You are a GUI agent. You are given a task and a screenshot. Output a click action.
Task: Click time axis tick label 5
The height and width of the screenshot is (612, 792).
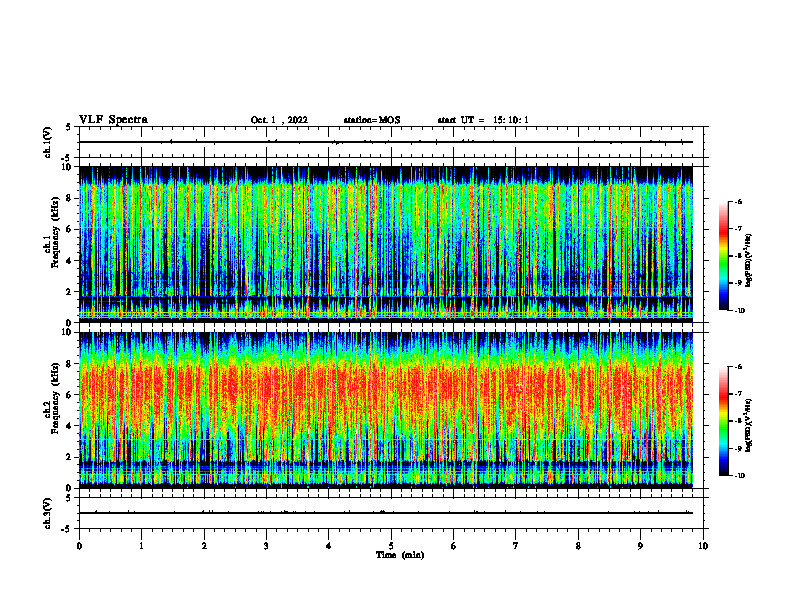point(391,546)
